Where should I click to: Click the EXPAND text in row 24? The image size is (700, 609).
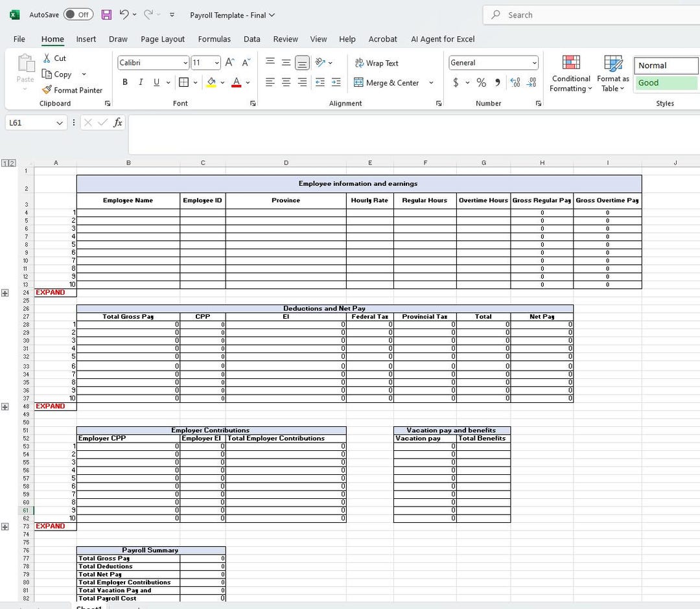click(x=51, y=292)
